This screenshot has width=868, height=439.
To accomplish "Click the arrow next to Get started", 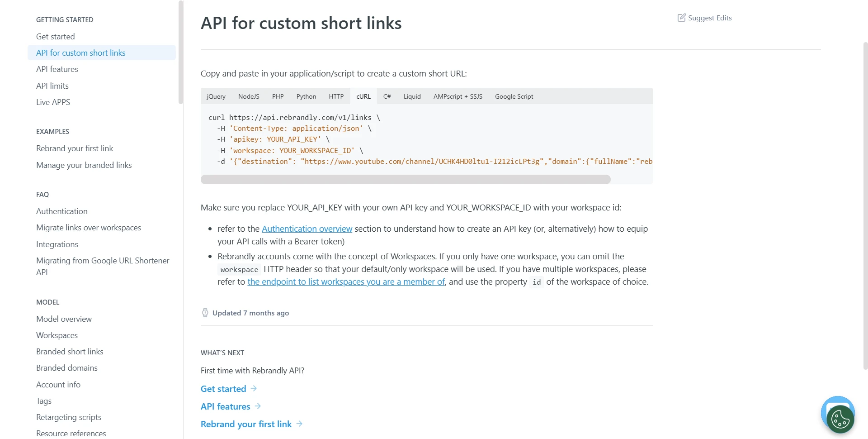I will 255,388.
